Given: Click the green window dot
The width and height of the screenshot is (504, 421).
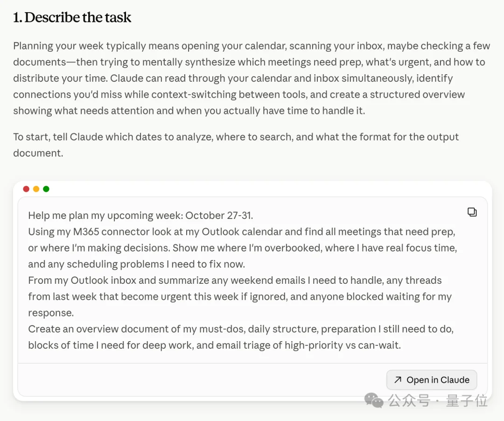Looking at the screenshot, I should [46, 189].
